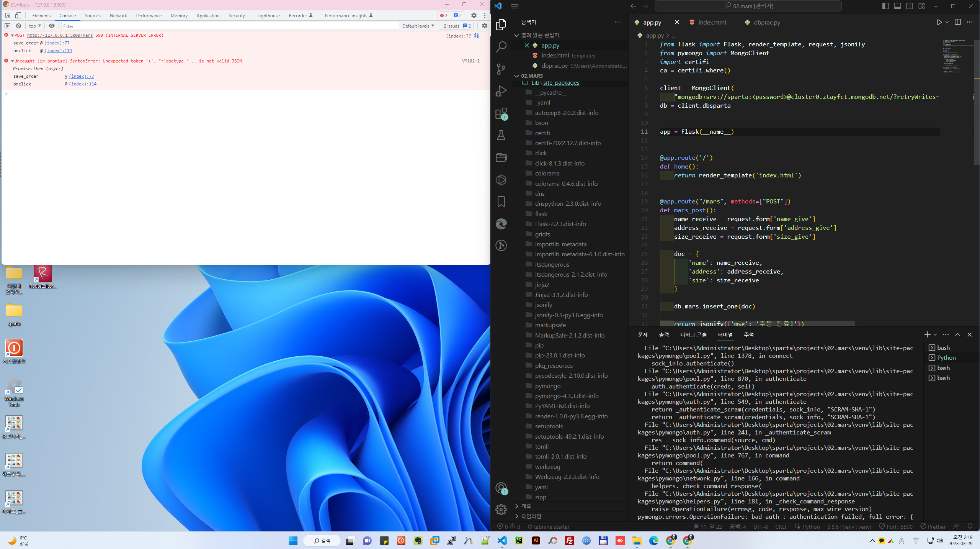This screenshot has height=549, width=980.
Task: Open the Accounts menu in VS Code
Action: pos(501,488)
